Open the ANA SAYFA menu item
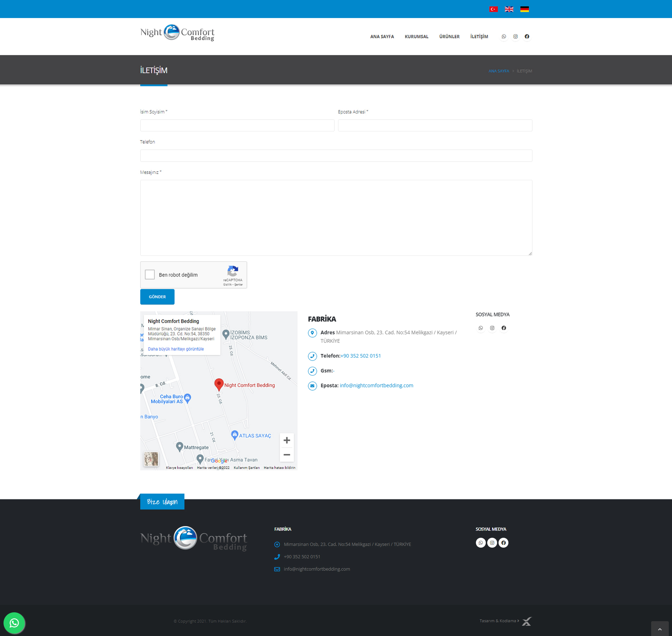672x636 pixels. tap(382, 37)
